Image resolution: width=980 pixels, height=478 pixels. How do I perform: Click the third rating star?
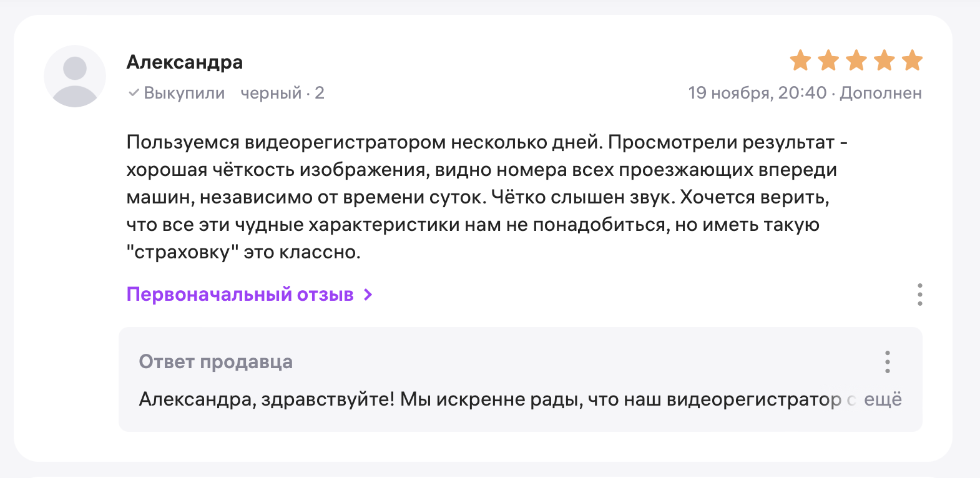(856, 61)
